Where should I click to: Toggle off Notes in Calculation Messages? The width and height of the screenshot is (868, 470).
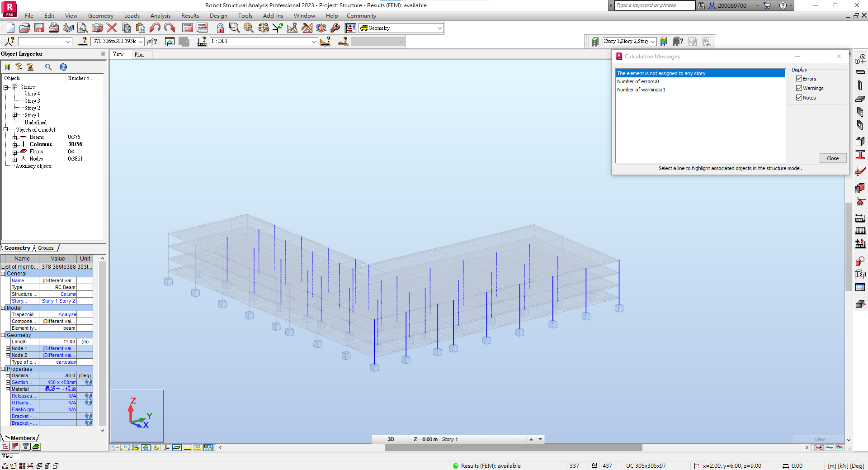800,97
